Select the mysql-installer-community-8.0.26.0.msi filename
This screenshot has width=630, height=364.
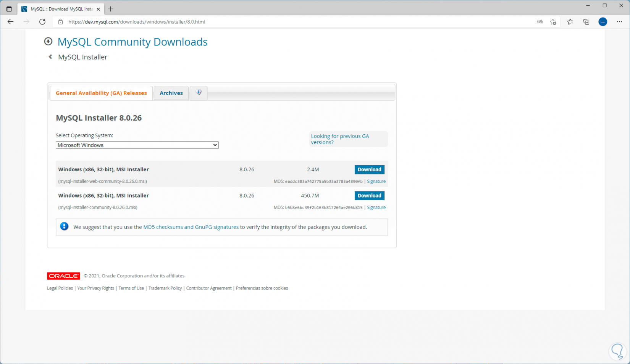point(98,208)
